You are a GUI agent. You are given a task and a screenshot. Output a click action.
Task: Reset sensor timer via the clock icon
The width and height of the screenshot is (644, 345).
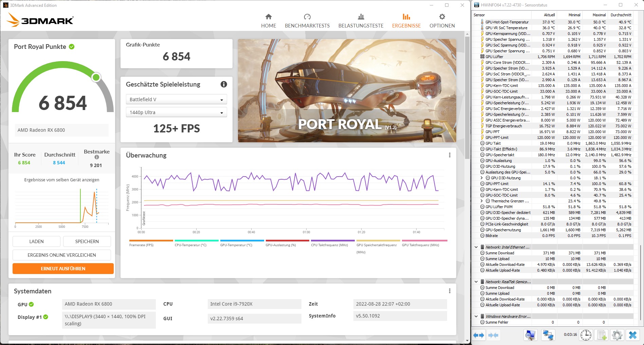(x=586, y=335)
